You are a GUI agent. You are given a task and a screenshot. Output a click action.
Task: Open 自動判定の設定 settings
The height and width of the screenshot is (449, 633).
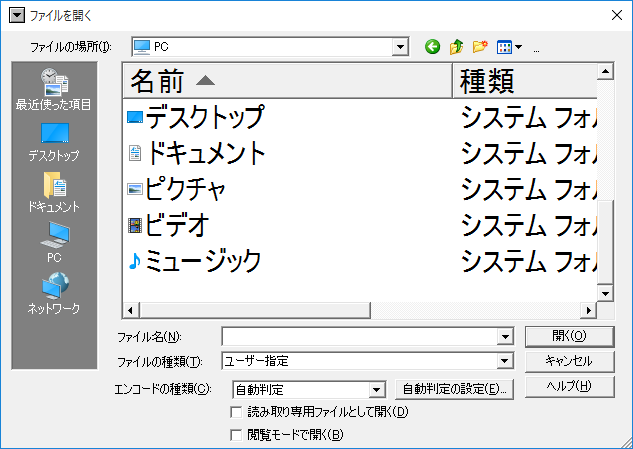[x=455, y=389]
